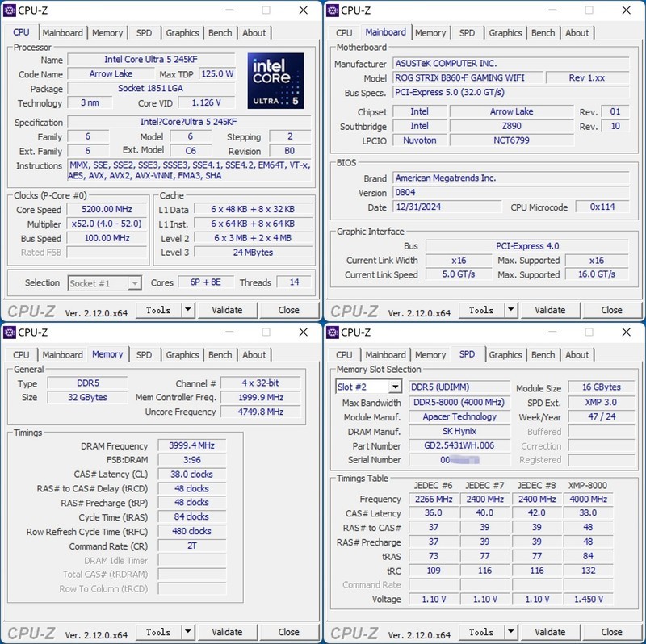
Task: Switch to the Bench tab in the Mainboard window
Action: click(543, 32)
